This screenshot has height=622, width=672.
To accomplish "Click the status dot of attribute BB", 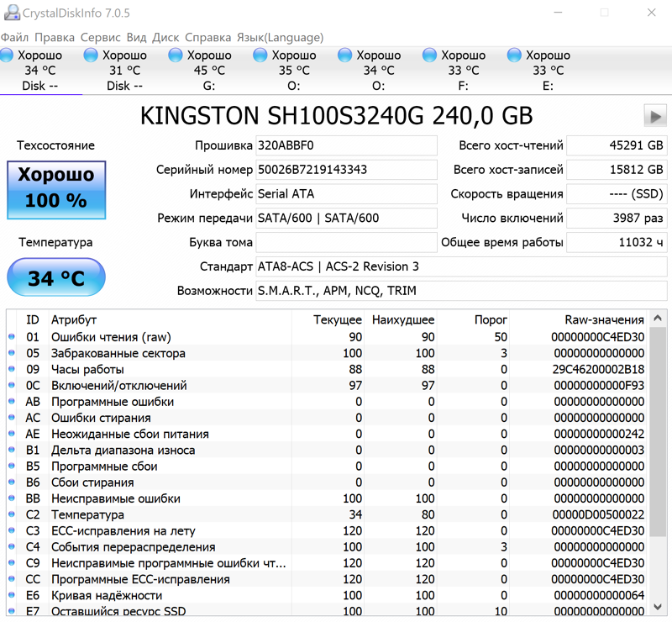I will click(x=12, y=498).
